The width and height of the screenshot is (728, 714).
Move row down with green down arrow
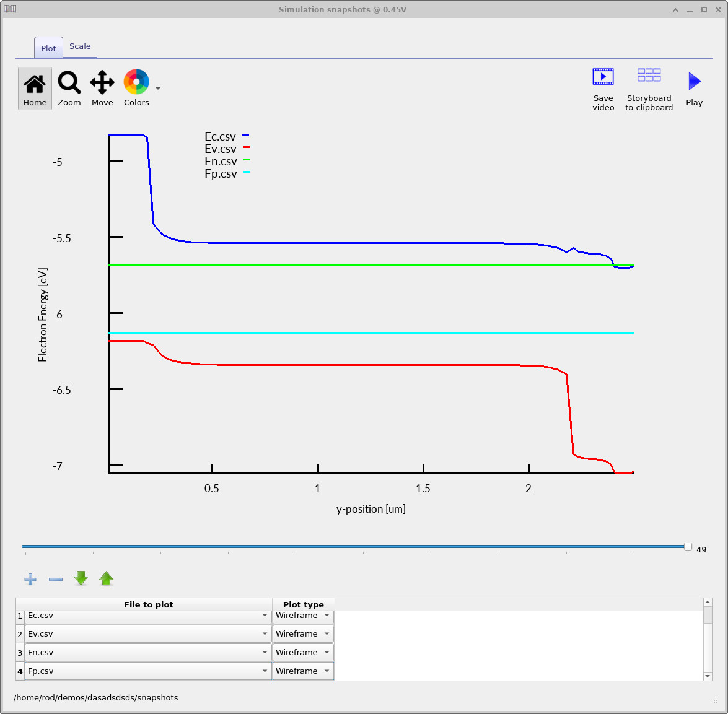[81, 578]
